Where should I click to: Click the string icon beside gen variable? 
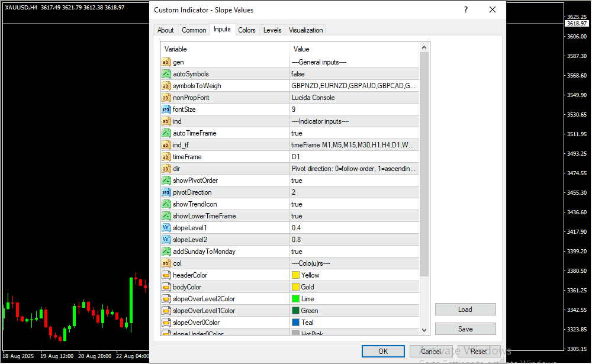point(166,62)
